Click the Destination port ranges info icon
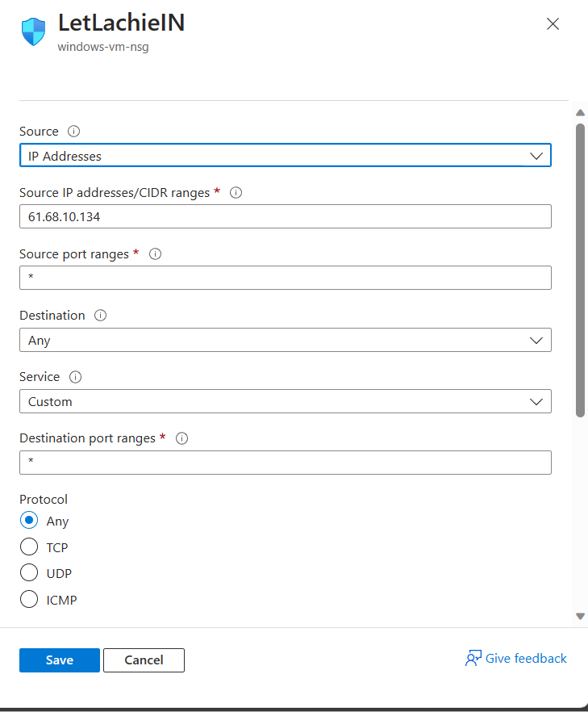The width and height of the screenshot is (588, 712). (181, 438)
